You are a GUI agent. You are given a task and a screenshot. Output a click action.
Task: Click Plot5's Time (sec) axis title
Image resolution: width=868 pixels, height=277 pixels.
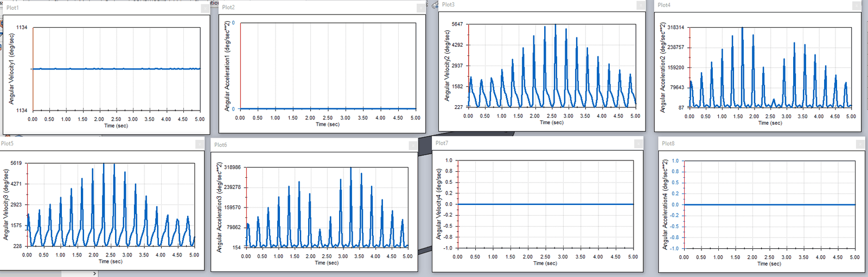click(x=111, y=261)
